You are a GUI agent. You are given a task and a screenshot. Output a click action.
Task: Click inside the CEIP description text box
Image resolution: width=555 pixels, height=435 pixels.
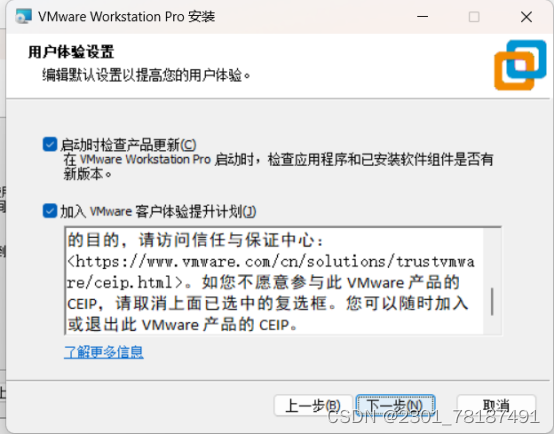click(274, 281)
